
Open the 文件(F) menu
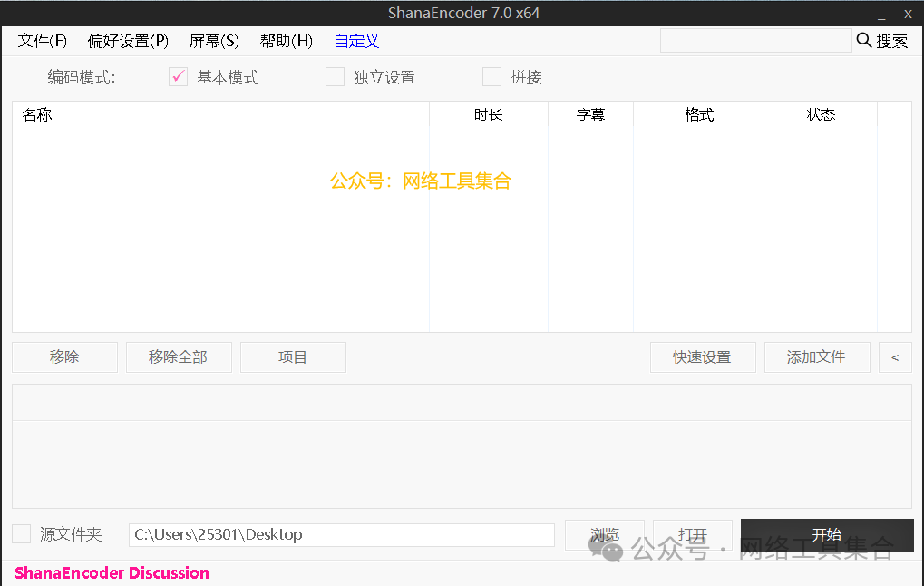pos(42,41)
